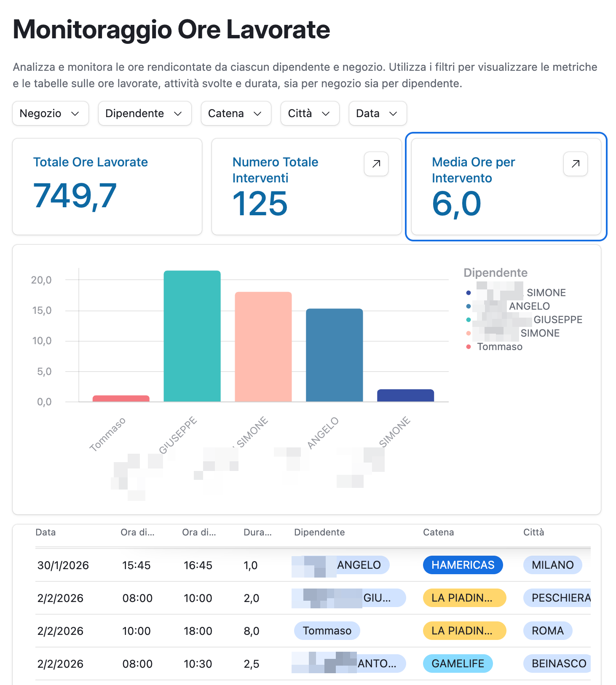Click the date 30/1/2026 cell

click(x=63, y=565)
